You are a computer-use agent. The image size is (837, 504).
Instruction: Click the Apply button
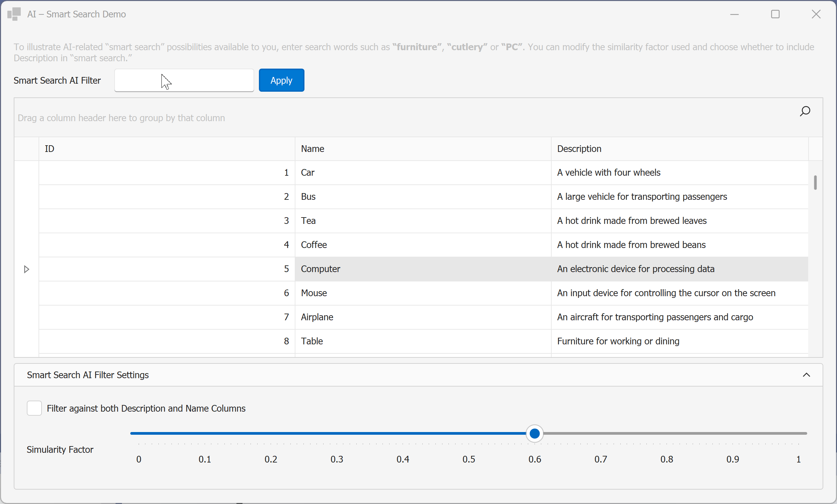(x=281, y=80)
